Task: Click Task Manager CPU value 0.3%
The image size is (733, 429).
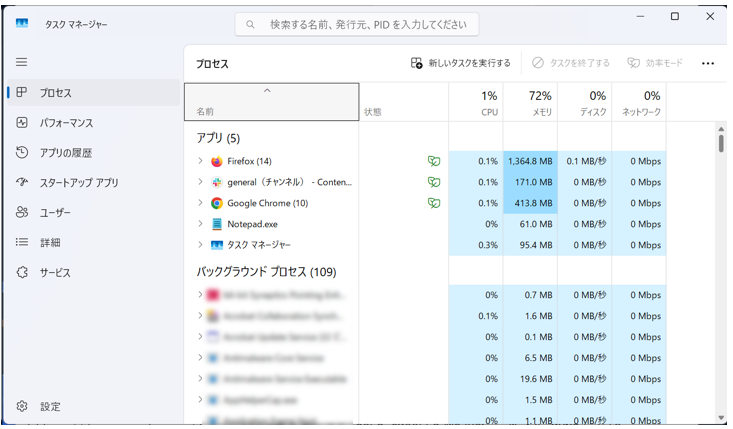Action: tap(488, 245)
